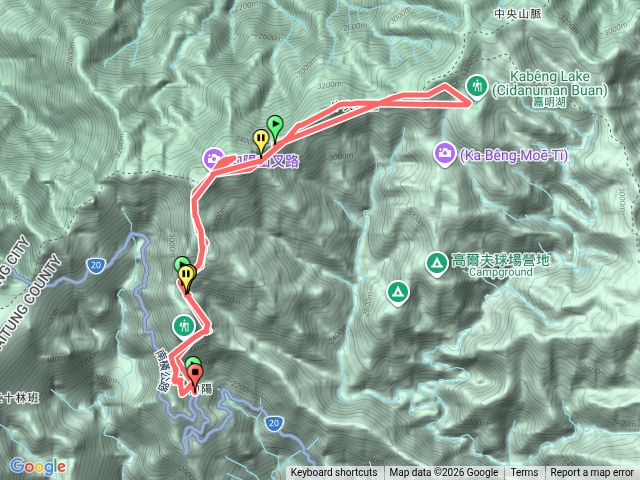Image resolution: width=640 pixels, height=480 pixels.
Task: Open Keyboard shortcuts
Action: [x=334, y=473]
